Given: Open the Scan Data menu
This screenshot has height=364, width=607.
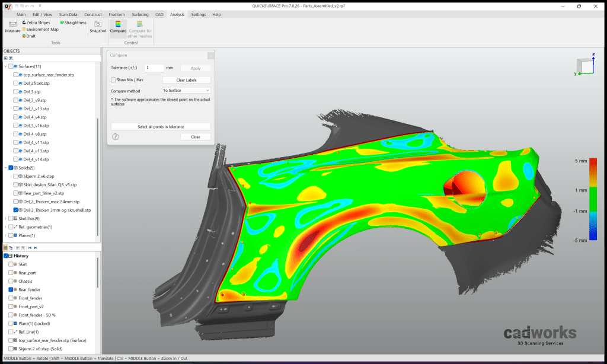Looking at the screenshot, I should (68, 14).
